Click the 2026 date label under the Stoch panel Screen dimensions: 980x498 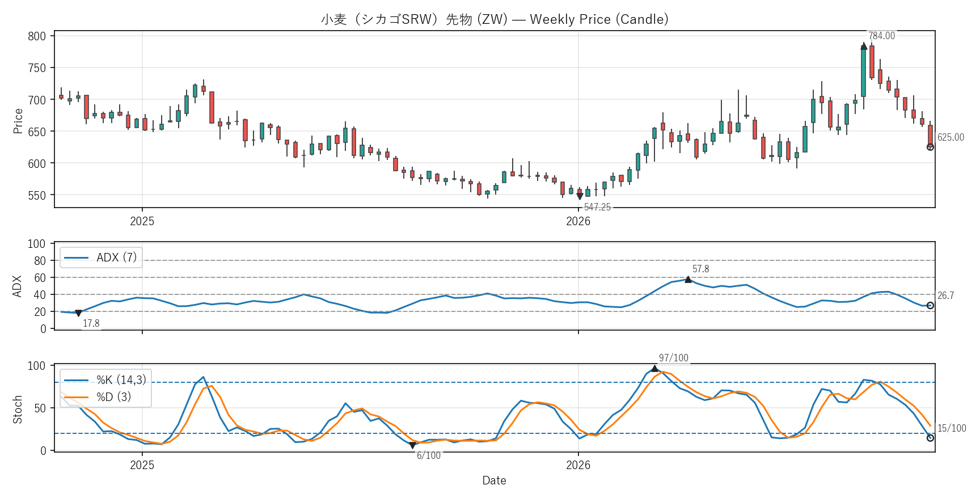(578, 465)
